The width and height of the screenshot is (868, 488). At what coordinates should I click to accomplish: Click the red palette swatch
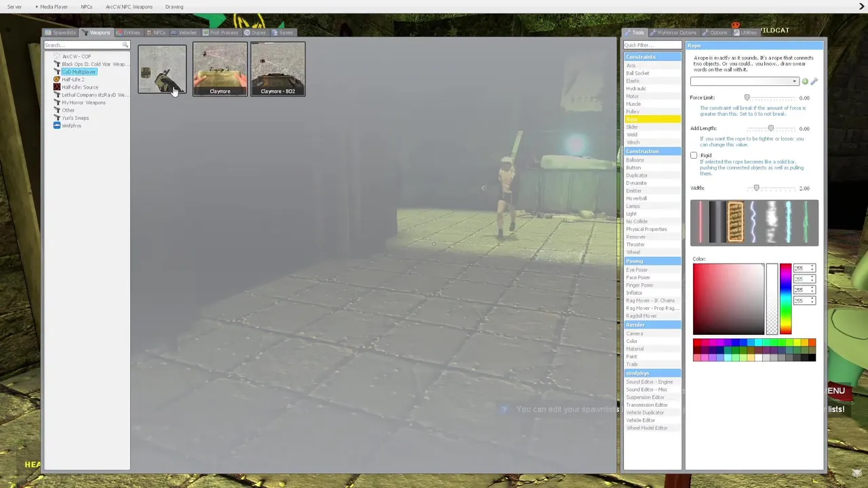pyautogui.click(x=696, y=342)
